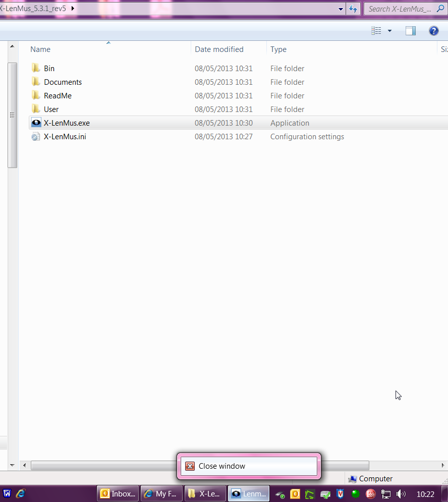This screenshot has width=448, height=502.
Task: Click Close window in the jump list
Action: click(249, 466)
